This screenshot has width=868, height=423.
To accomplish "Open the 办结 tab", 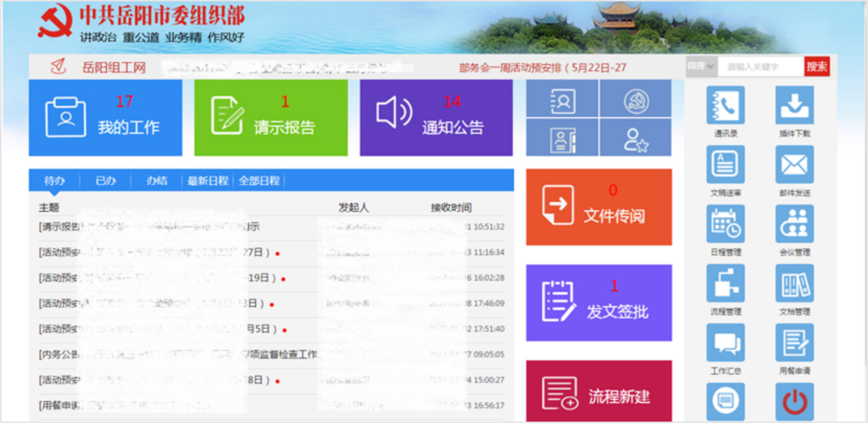I will tap(156, 181).
